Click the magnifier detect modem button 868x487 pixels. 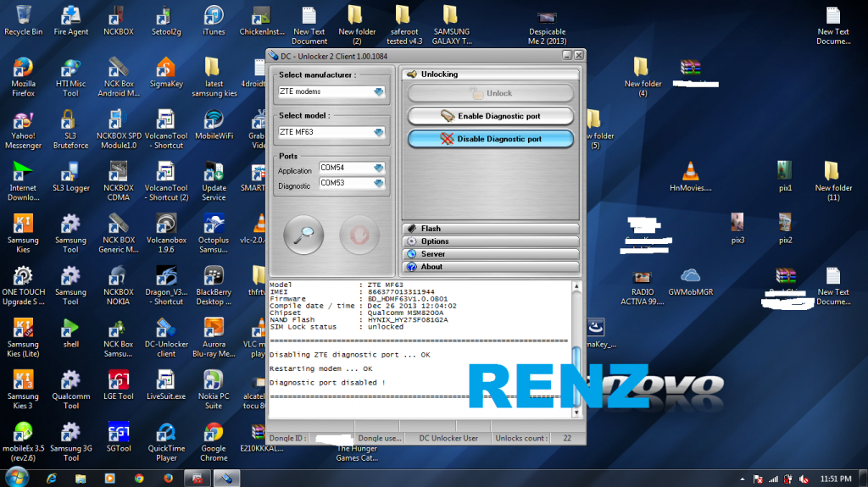303,235
